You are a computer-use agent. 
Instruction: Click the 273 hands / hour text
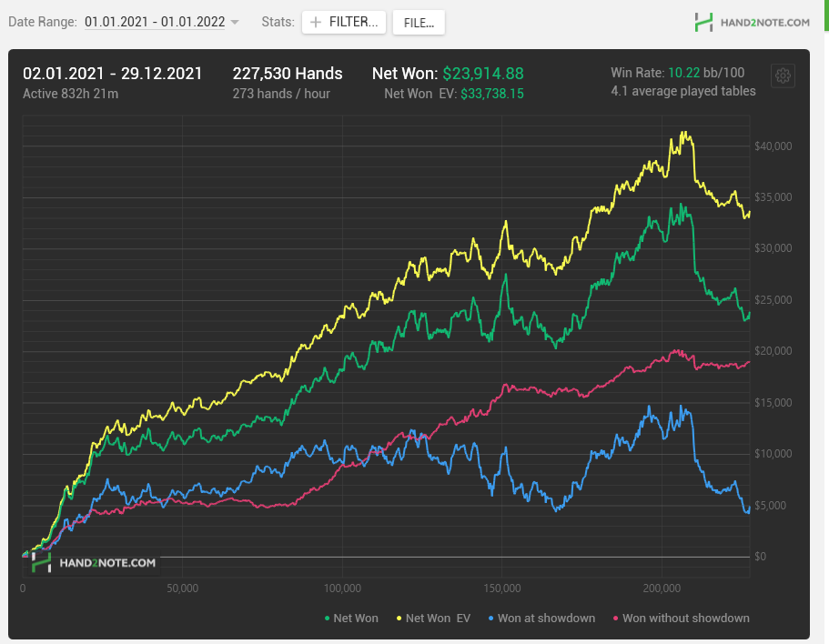pos(281,94)
